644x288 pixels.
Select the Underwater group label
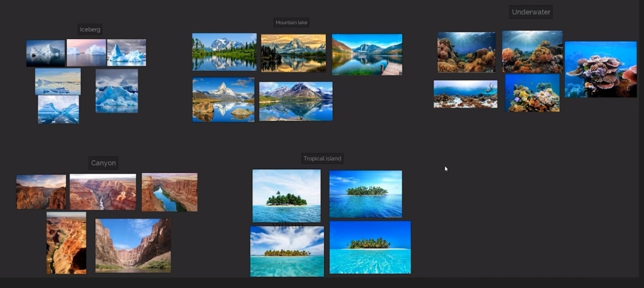click(531, 12)
